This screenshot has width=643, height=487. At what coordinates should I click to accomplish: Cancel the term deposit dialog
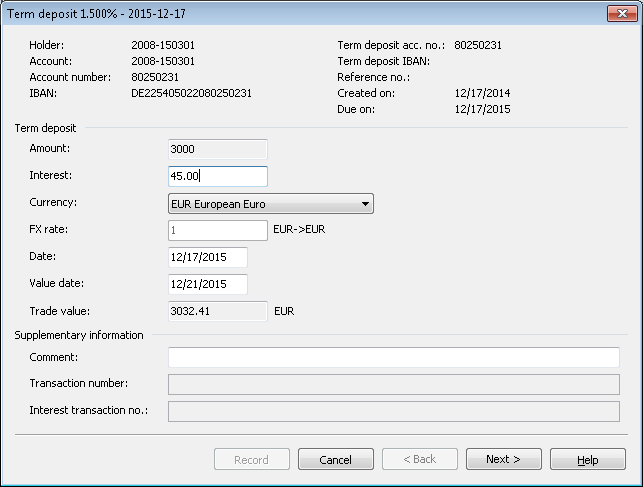pyautogui.click(x=336, y=460)
